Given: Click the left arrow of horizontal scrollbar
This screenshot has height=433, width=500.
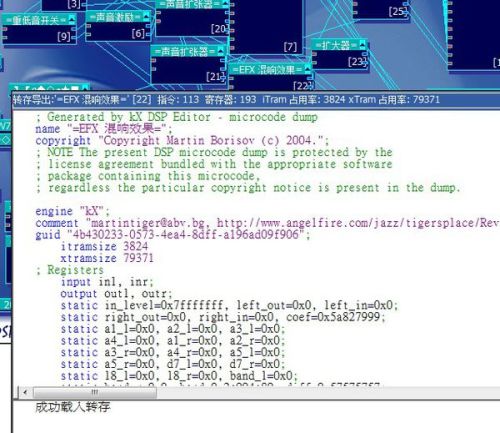Looking at the screenshot, I should click(x=25, y=392).
